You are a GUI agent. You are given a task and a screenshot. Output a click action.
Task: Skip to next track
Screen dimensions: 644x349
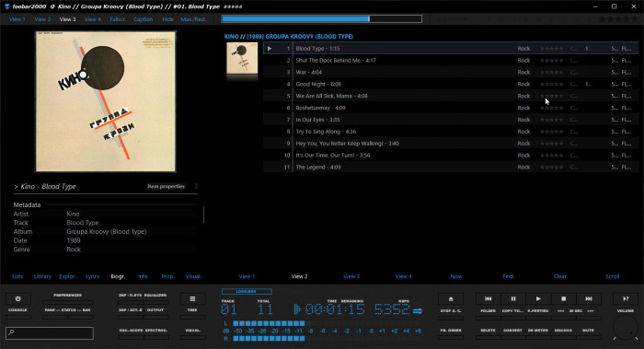click(589, 299)
